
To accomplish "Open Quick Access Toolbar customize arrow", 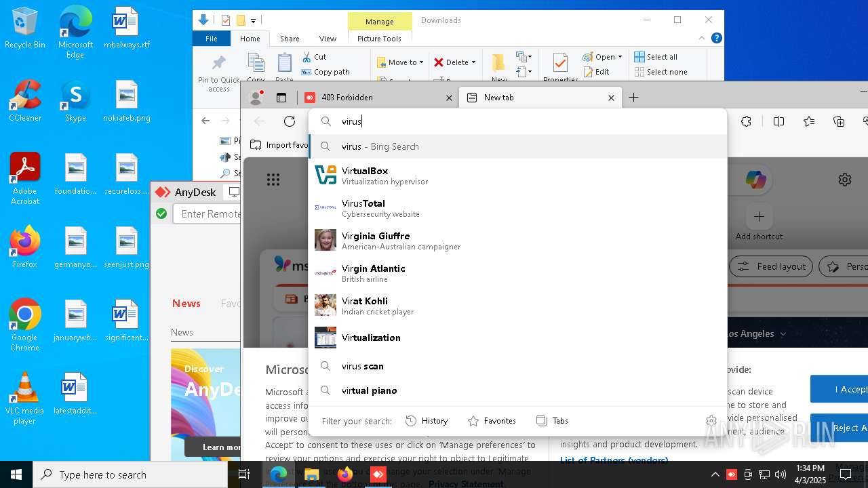I will (x=253, y=20).
